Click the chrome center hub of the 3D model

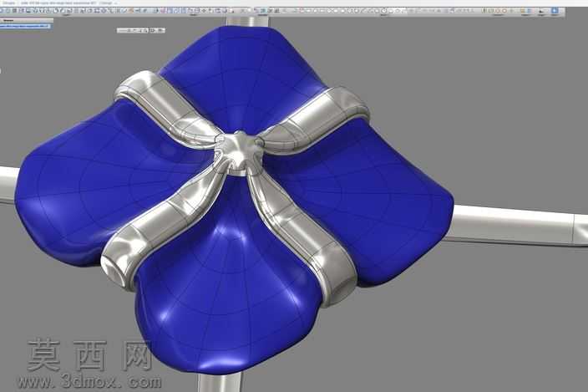[239, 151]
